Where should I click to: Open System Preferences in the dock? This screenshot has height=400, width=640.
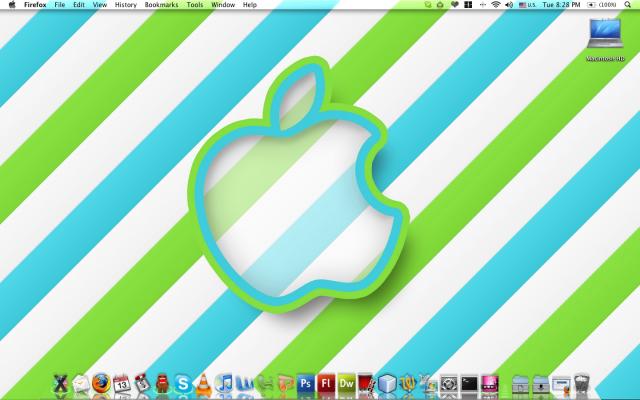point(449,384)
